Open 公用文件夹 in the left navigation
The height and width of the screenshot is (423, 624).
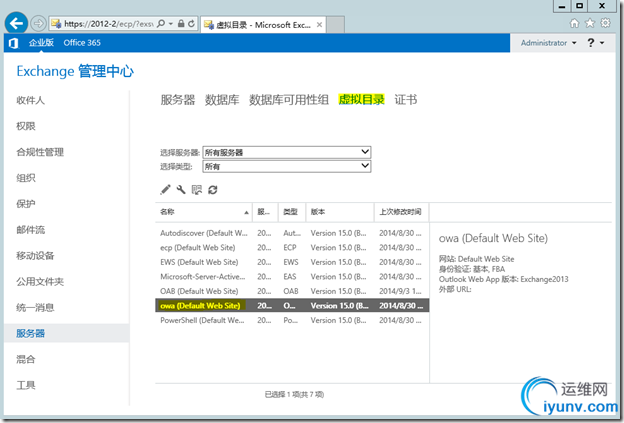40,282
